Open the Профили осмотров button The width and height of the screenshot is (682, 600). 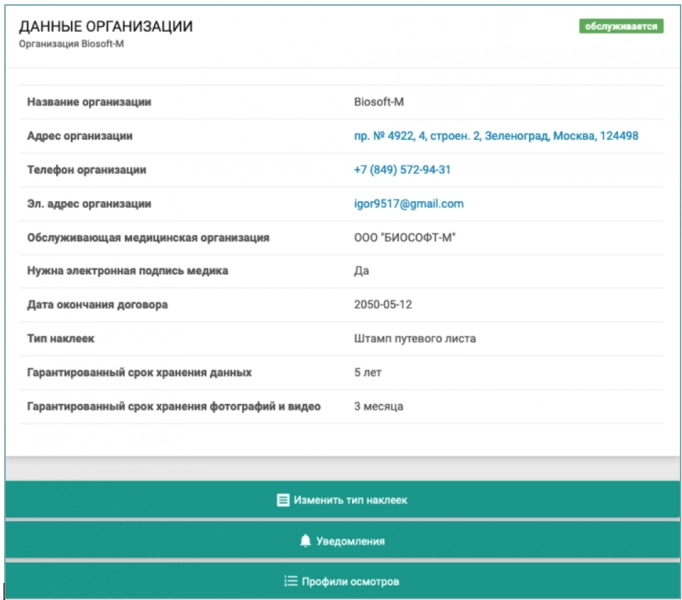pos(342,580)
